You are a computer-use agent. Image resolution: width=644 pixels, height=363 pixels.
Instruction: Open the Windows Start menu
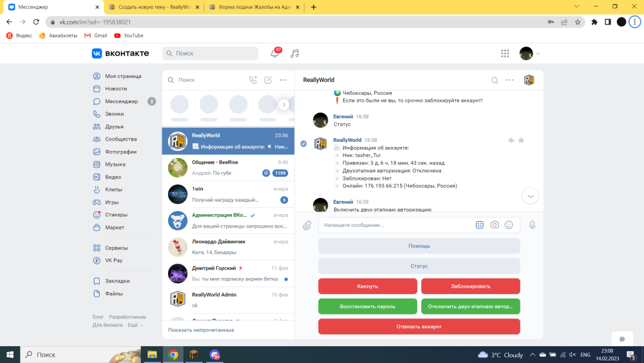(10, 355)
